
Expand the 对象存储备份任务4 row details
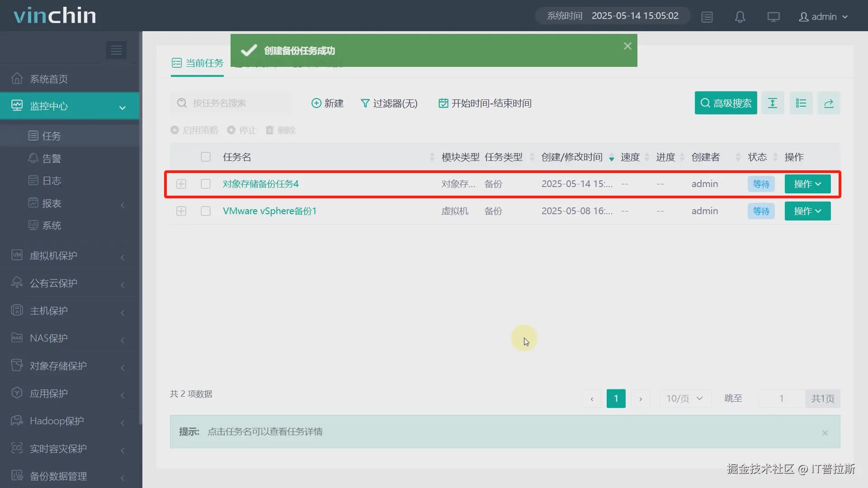[181, 184]
